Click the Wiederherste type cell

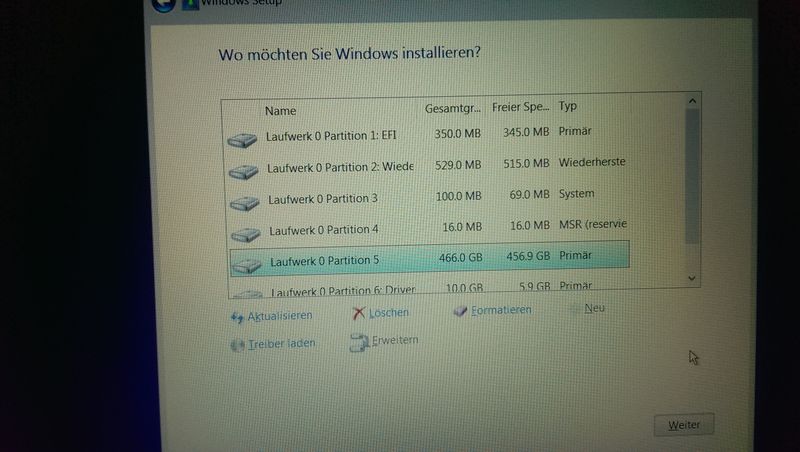pos(592,162)
